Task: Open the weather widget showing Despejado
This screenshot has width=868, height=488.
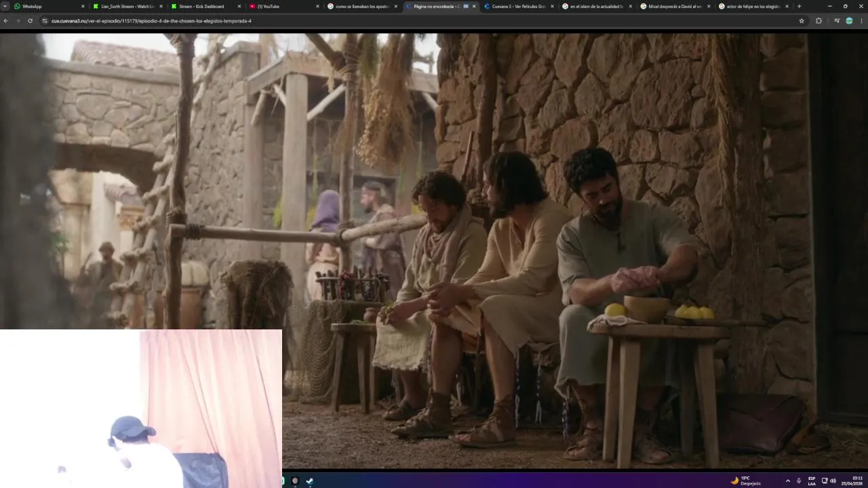Action: 745,481
